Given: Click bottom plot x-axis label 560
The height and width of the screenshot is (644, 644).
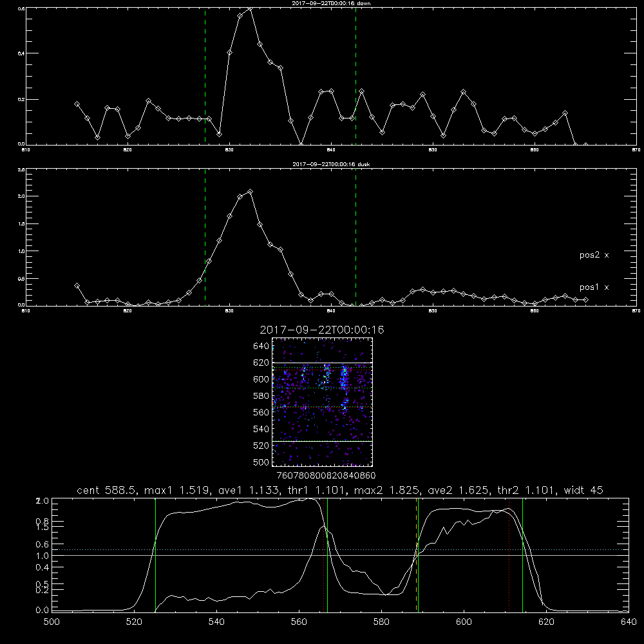Looking at the screenshot, I should 299,622.
